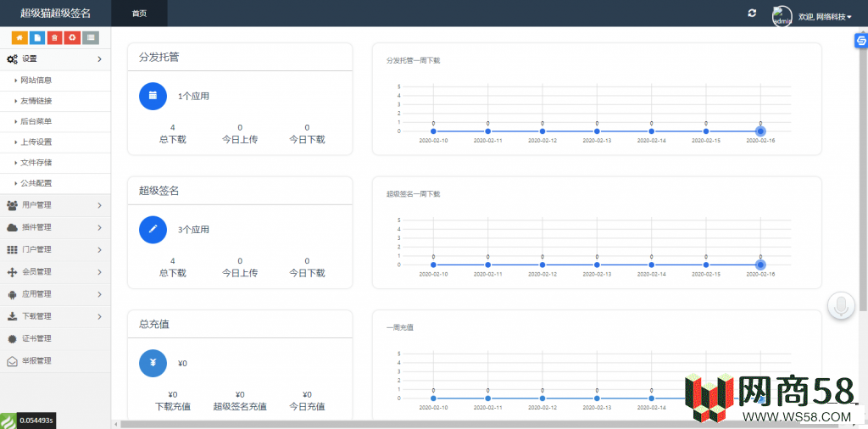Click the pencil circle icon in 超级签名
This screenshot has height=429, width=868.
point(153,229)
